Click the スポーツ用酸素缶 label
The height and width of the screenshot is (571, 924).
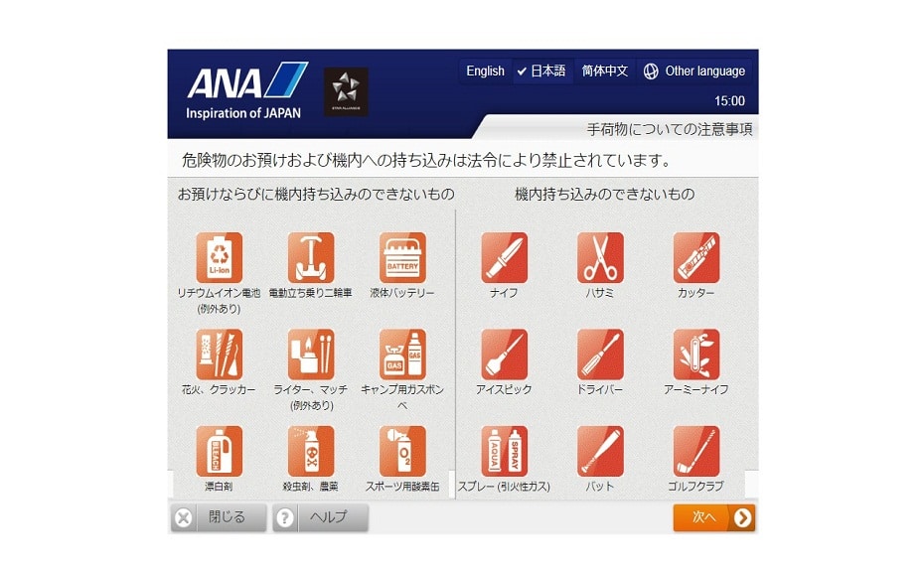(402, 487)
